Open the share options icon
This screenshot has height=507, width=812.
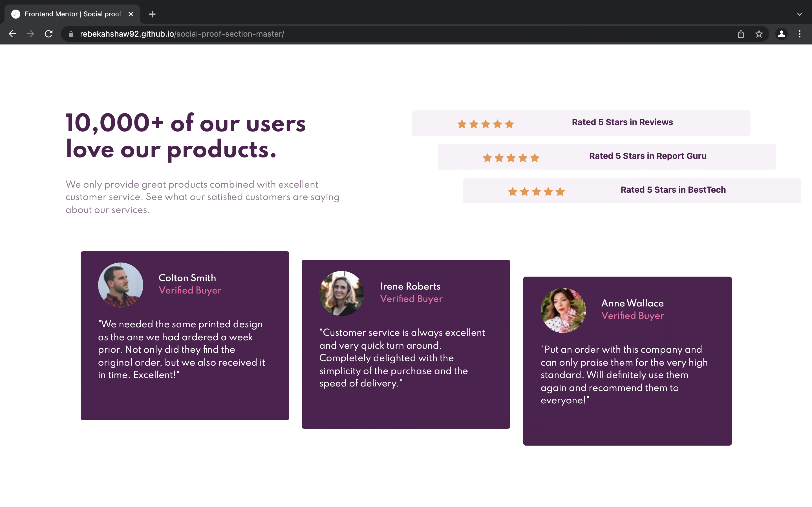pos(741,34)
